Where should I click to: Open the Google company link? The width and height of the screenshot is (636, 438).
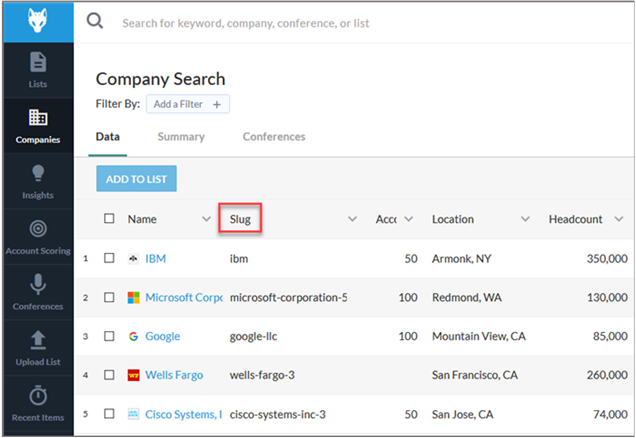pos(162,336)
